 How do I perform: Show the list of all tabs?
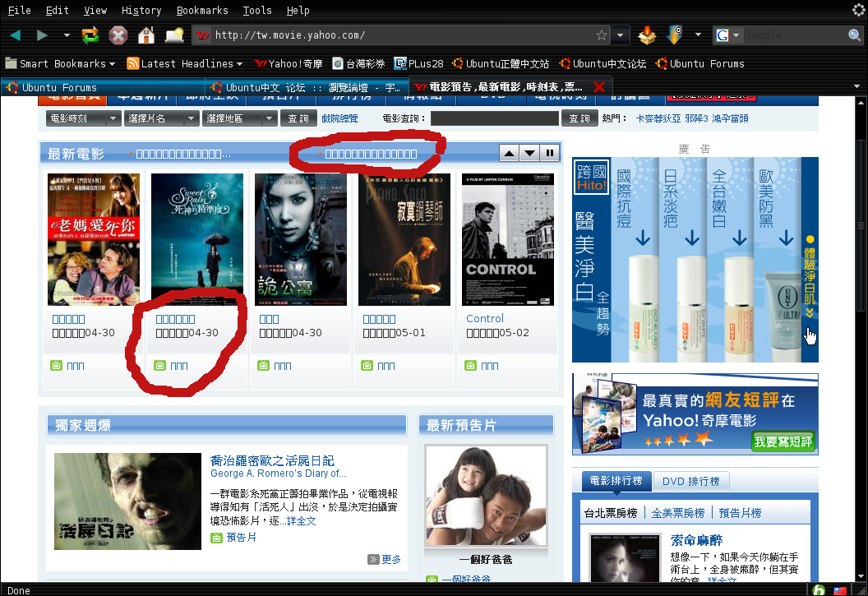click(x=857, y=87)
